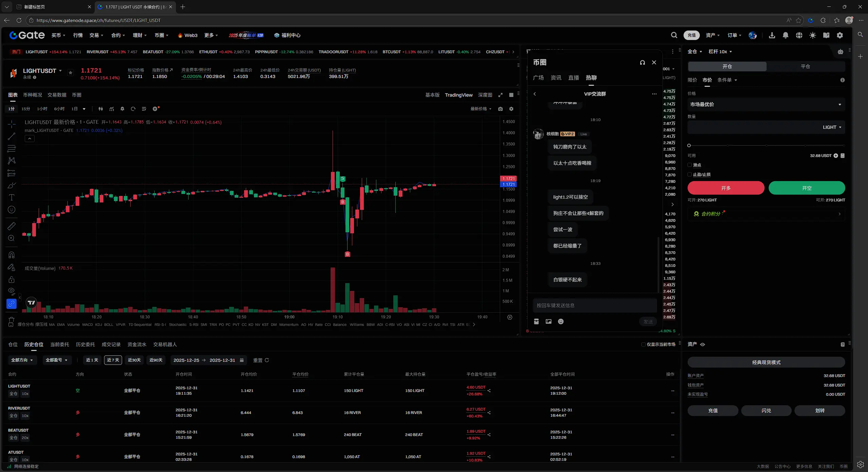
Task: Click the emoji icon in chat box
Action: (560, 321)
